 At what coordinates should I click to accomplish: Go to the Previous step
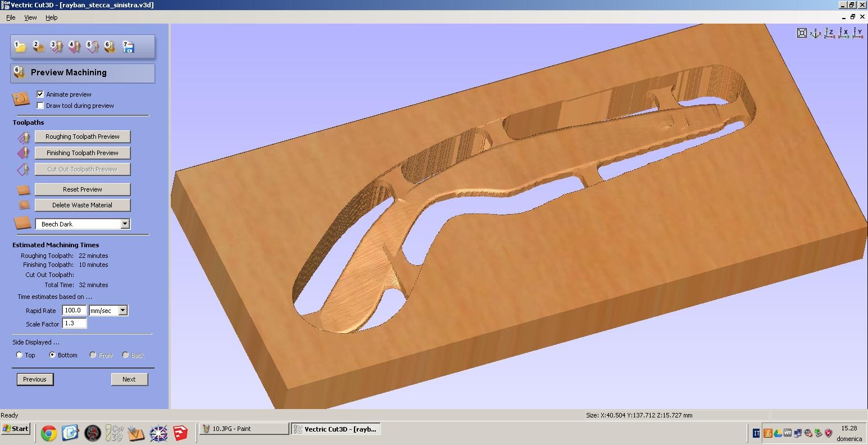[35, 379]
